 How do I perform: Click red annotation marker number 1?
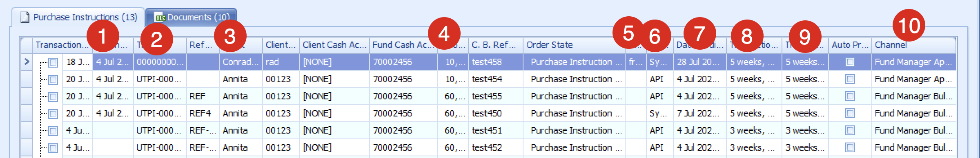coord(103,36)
